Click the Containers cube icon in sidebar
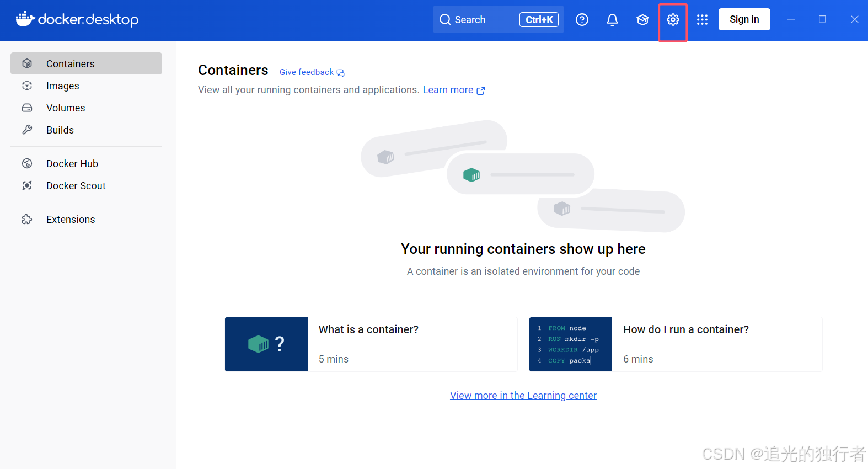This screenshot has height=469, width=868. [27, 63]
